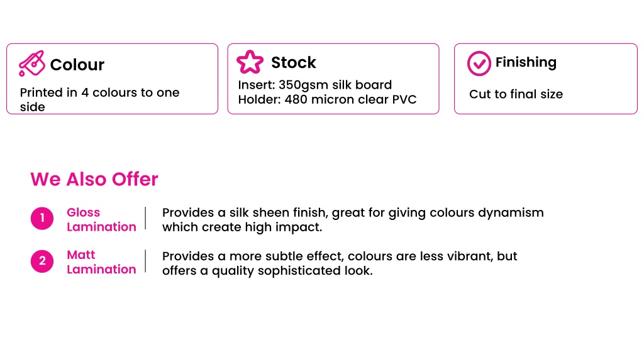Click the pink number 1 circle
Image resolution: width=644 pixels, height=362 pixels.
coord(42,218)
